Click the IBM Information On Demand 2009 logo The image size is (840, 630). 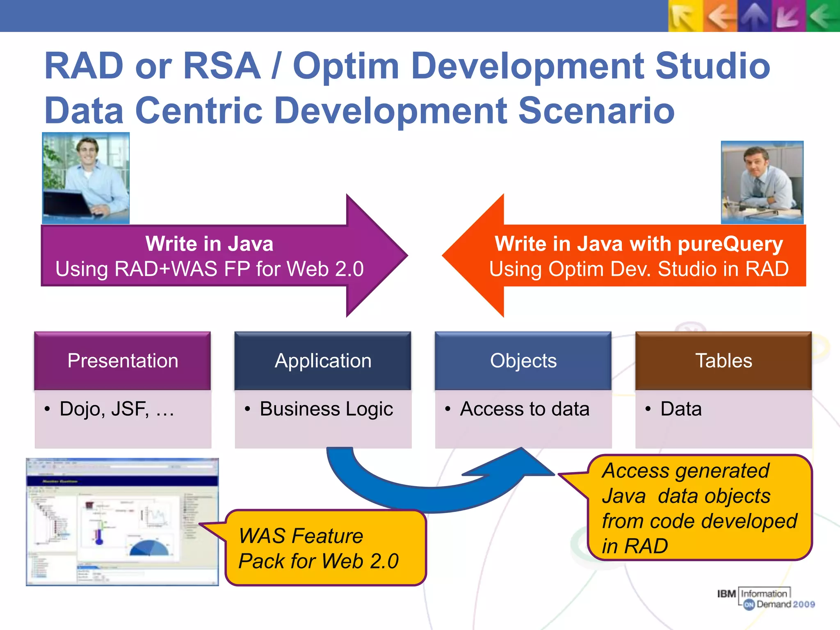765,599
